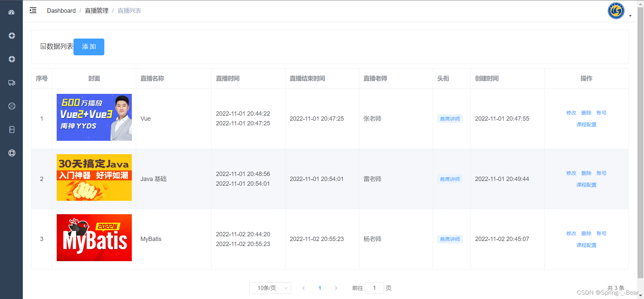Click created time 2022-11-02 20:45:07

point(502,239)
